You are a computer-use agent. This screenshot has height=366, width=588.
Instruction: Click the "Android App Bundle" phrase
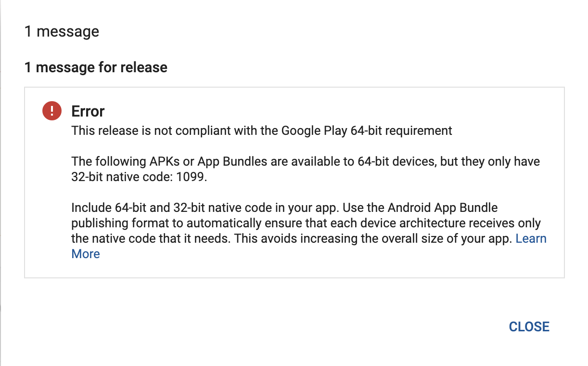[443, 208]
